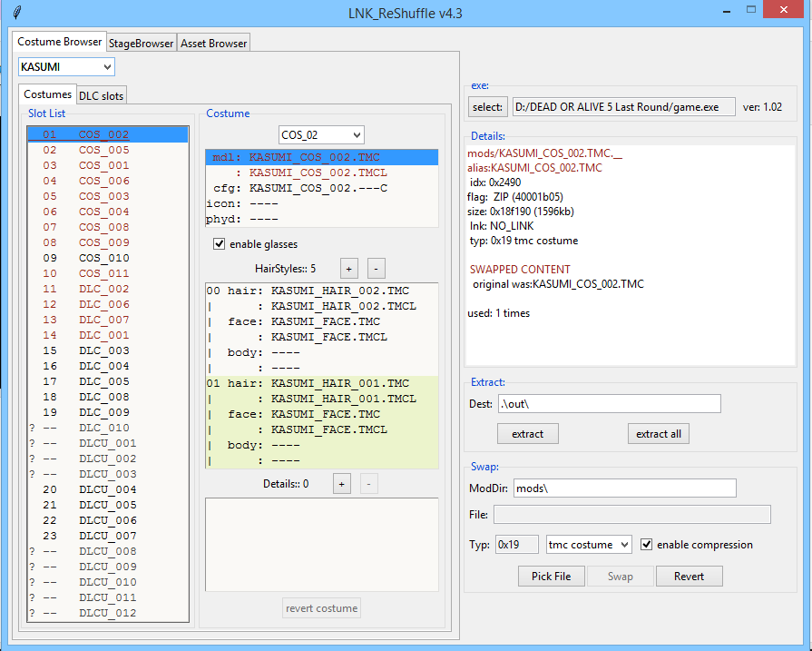The image size is (812, 651).
Task: Open the KASUMI character dropdown
Action: [x=66, y=67]
